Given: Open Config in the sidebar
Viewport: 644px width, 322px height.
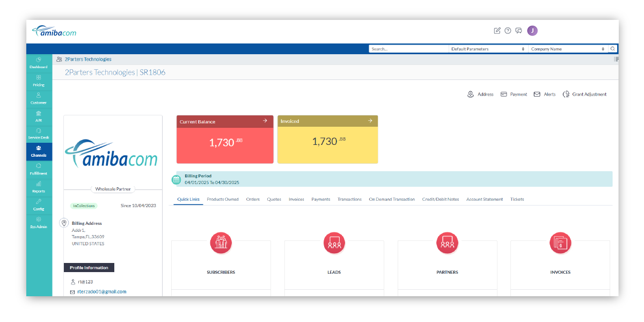Looking at the screenshot, I should (x=39, y=204).
